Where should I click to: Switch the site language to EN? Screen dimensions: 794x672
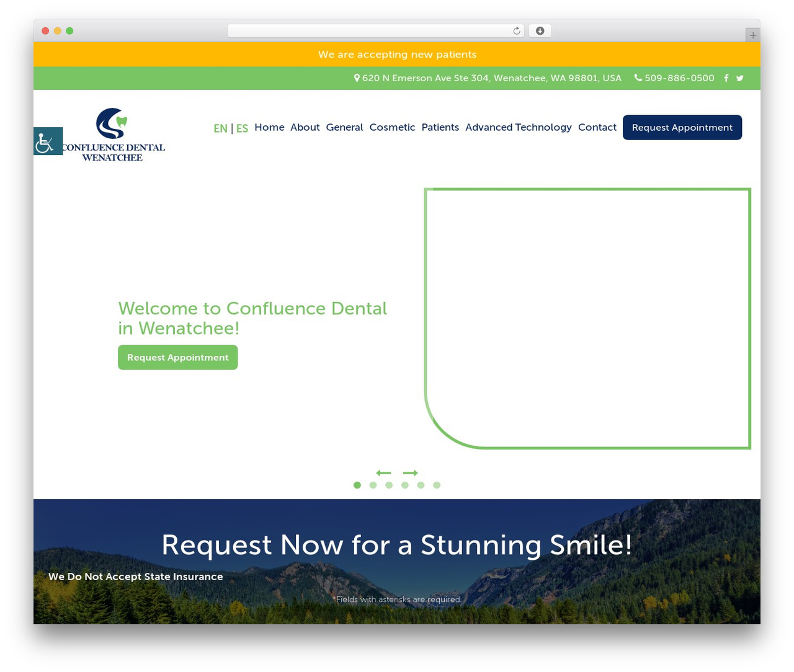coord(220,128)
